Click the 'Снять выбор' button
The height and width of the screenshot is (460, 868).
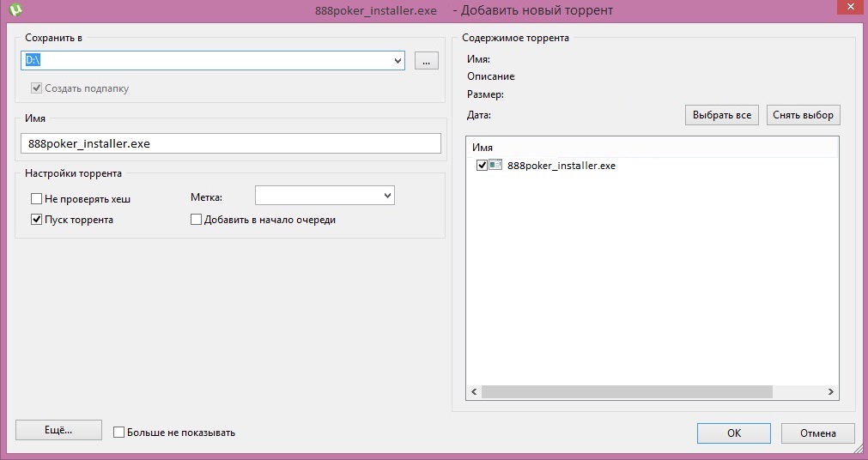click(x=804, y=115)
